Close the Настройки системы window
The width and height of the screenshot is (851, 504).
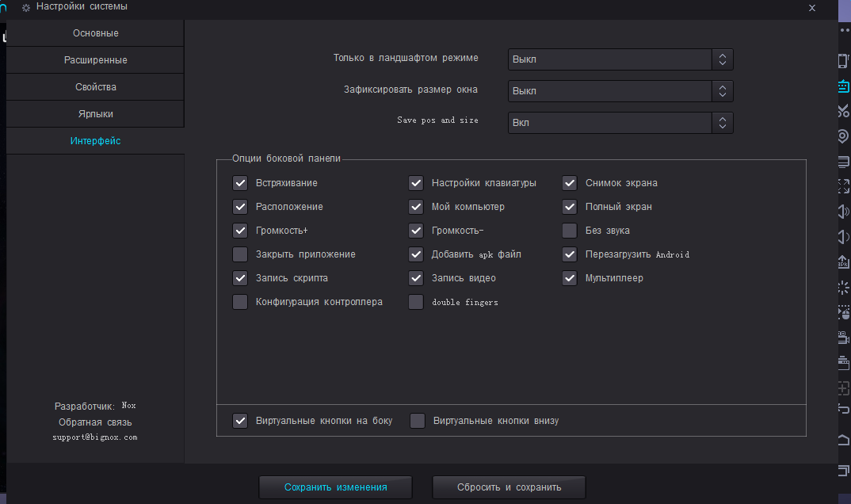click(x=811, y=7)
